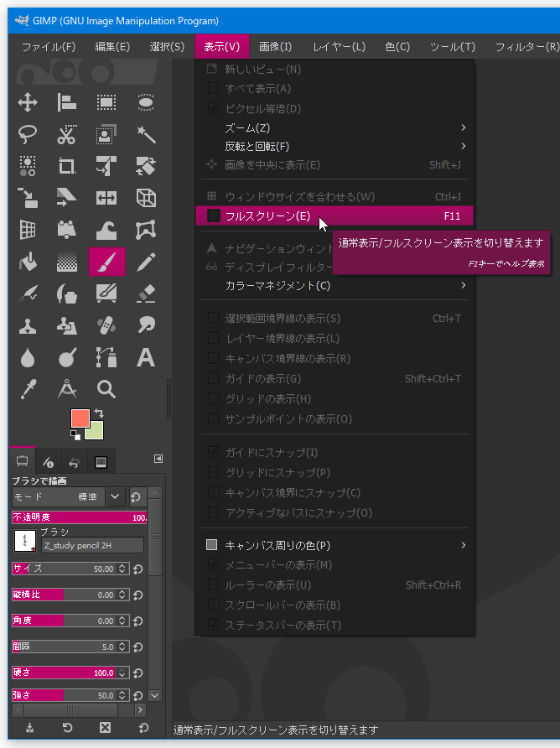Toggle 選択範囲境界線の表示(S) checkbox
560x748 pixels.
[x=213, y=318]
